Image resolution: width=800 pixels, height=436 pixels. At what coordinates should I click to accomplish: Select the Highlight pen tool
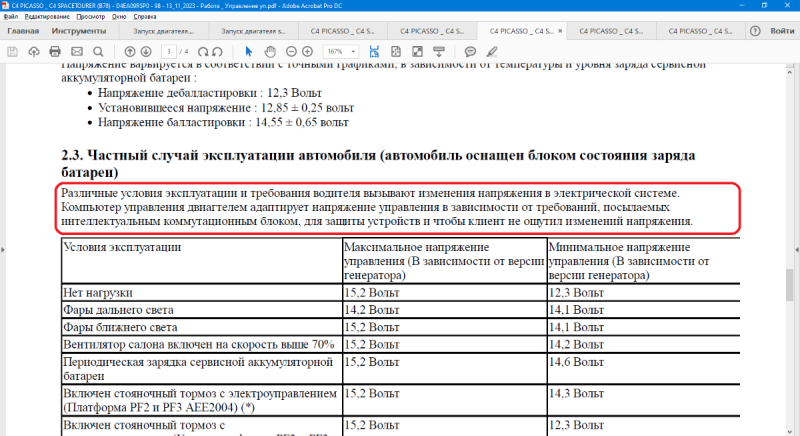click(492, 51)
